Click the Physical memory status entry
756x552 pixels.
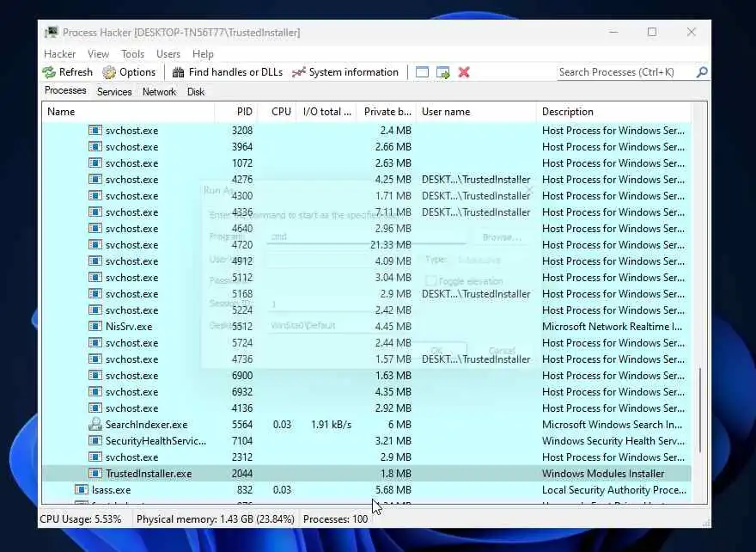pos(216,519)
